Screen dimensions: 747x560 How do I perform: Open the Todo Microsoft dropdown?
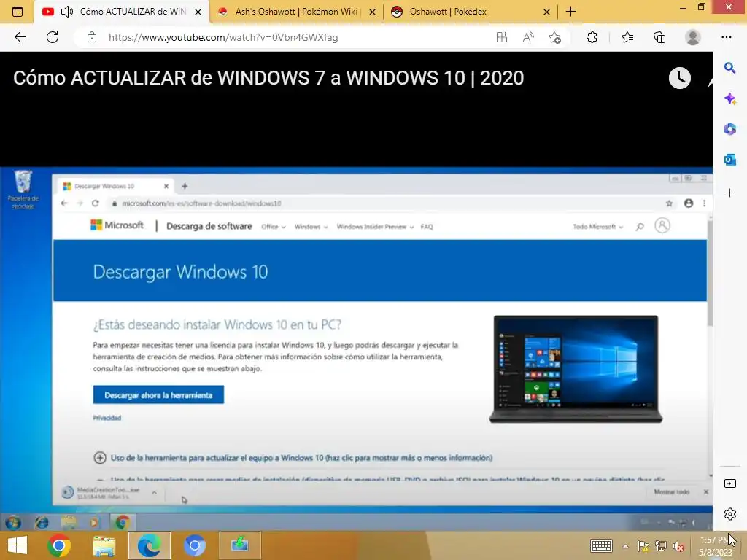pyautogui.click(x=598, y=227)
